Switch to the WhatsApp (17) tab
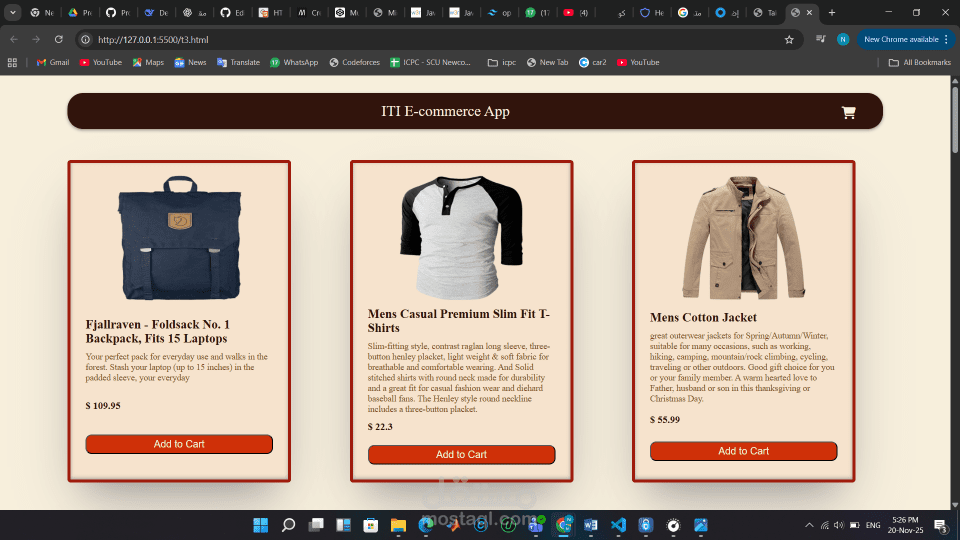Image resolution: width=960 pixels, height=540 pixels. 538,12
